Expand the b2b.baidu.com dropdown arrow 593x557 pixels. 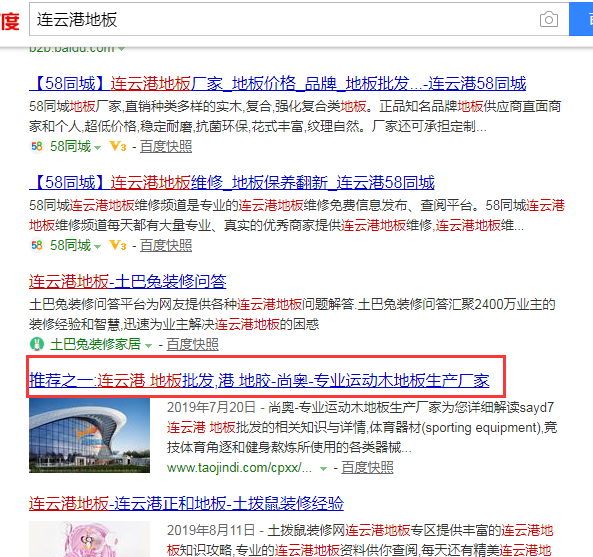coord(121,49)
